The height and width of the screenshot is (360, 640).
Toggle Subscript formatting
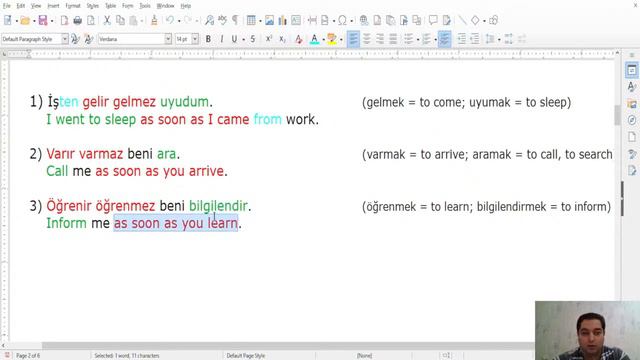point(282,39)
